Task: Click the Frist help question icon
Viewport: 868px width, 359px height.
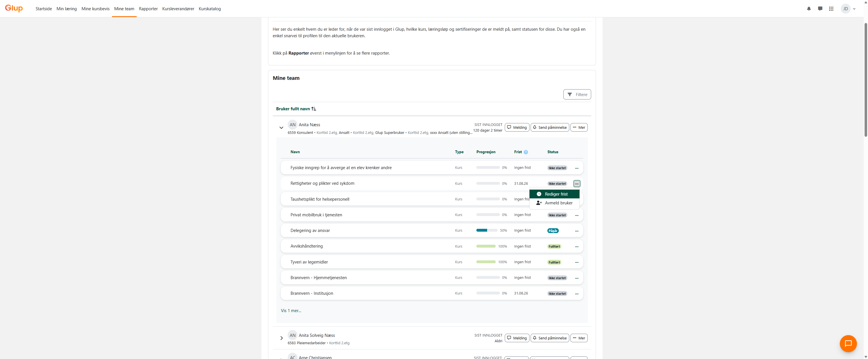Action: pos(526,152)
